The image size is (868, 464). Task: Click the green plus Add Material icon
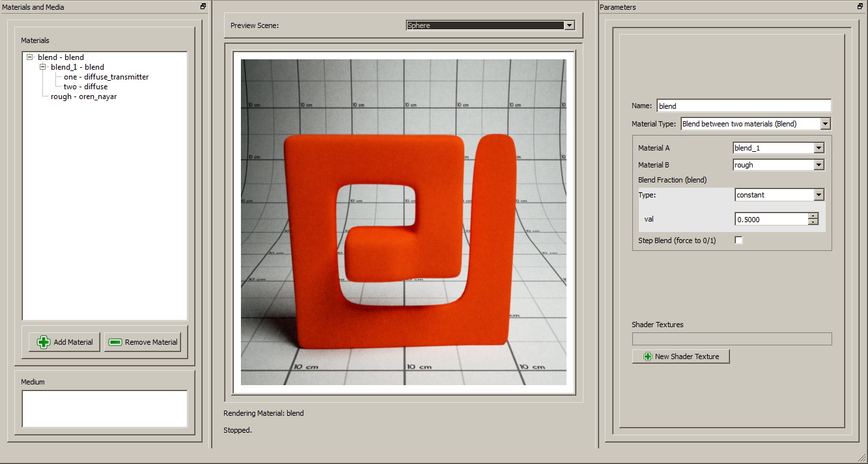pos(44,342)
